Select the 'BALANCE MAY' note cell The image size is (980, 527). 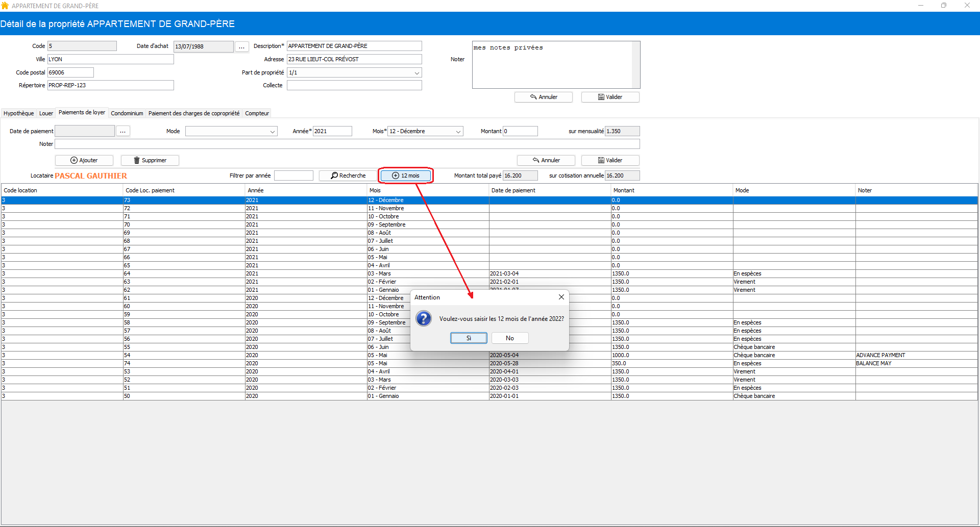pos(917,363)
